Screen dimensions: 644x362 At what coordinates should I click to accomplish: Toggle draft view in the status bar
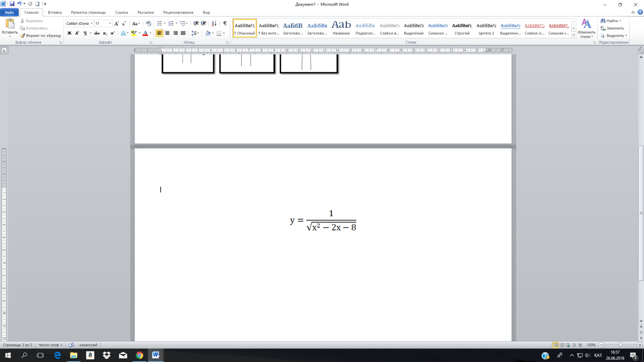click(x=580, y=345)
